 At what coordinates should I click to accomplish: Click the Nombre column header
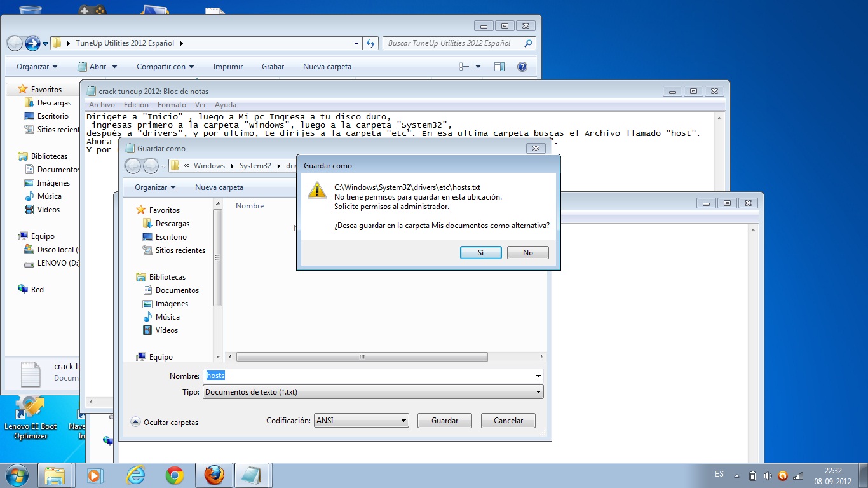pyautogui.click(x=250, y=206)
